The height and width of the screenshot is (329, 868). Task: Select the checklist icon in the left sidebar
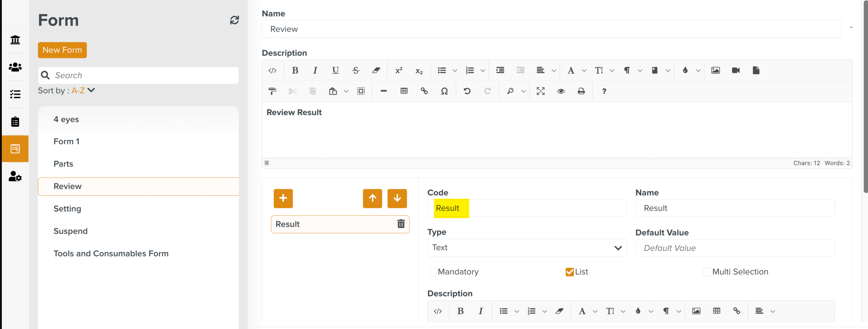tap(15, 94)
